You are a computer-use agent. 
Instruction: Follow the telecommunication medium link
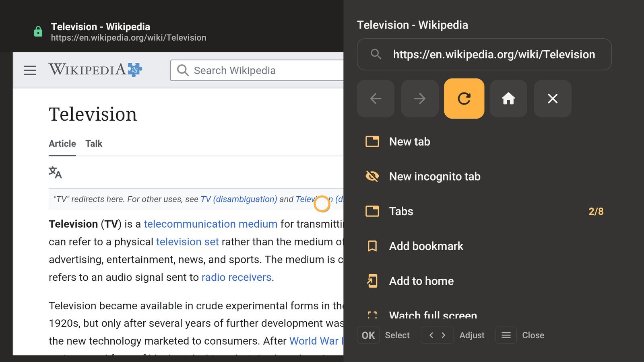click(x=211, y=224)
